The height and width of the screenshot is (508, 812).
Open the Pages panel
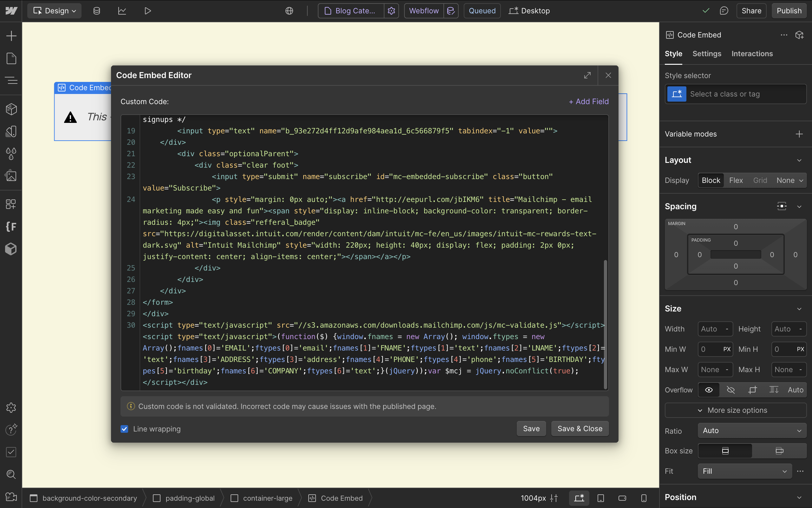11,58
